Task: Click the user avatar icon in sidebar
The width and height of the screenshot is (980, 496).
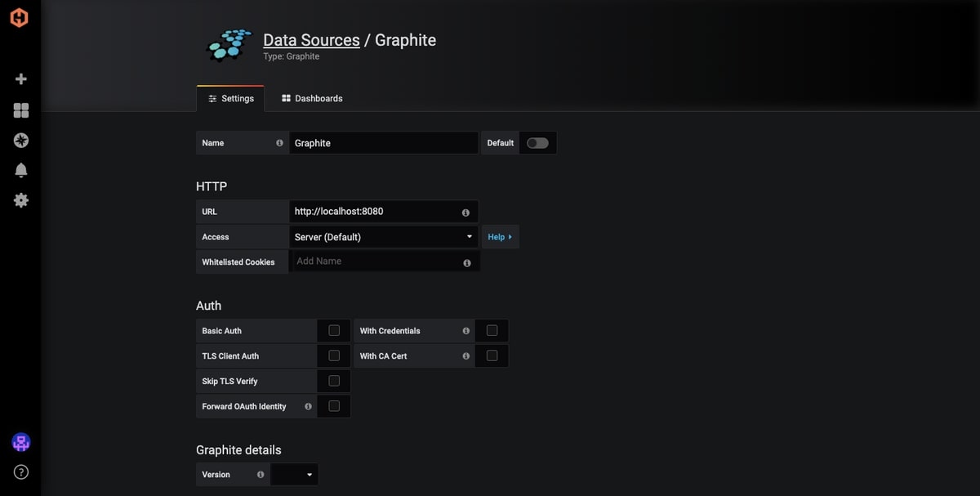Action: pos(21,442)
